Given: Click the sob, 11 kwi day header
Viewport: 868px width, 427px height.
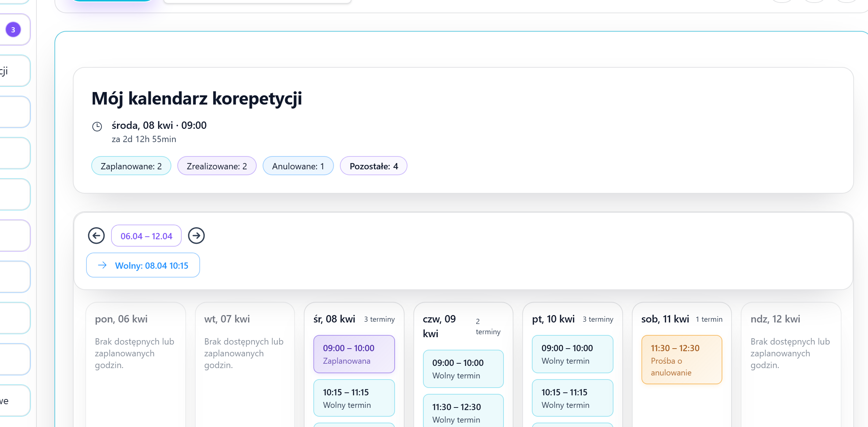Looking at the screenshot, I should coord(665,319).
